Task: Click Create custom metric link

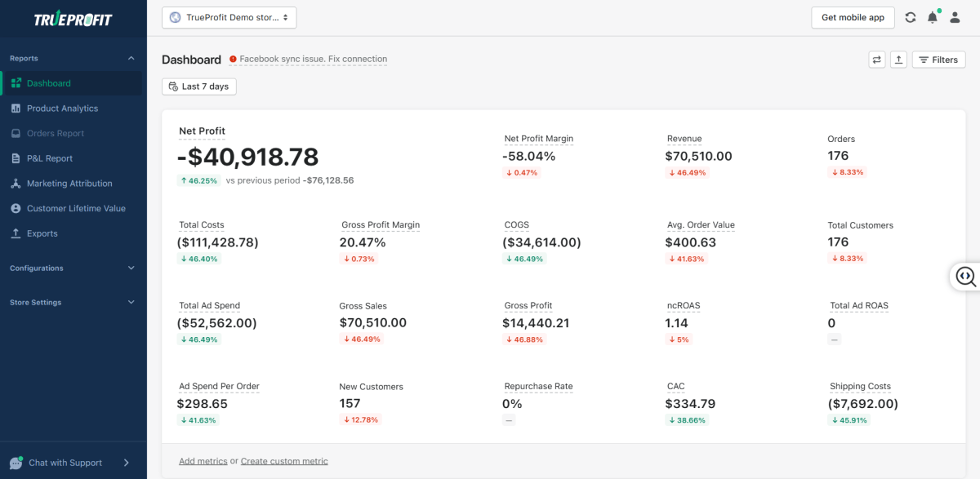Action: pos(284,461)
